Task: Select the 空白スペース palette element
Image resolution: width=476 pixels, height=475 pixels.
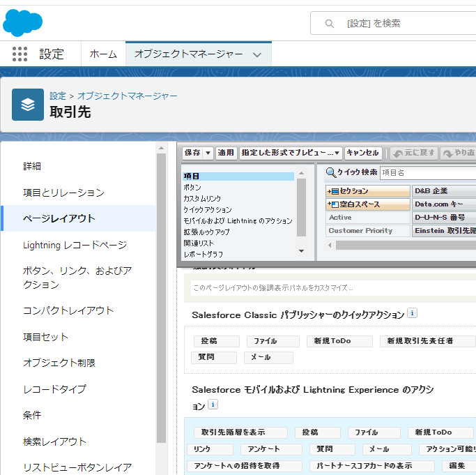Action: pos(367,204)
